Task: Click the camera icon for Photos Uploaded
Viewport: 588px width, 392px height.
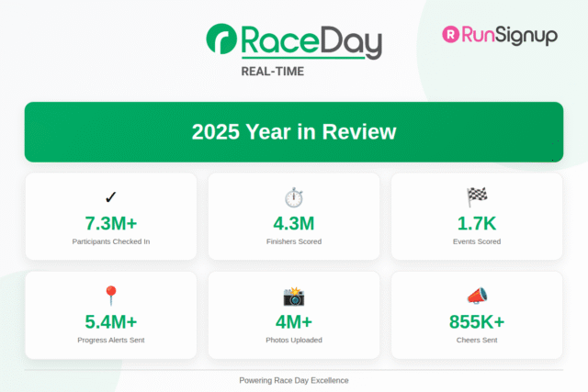Action: [293, 296]
